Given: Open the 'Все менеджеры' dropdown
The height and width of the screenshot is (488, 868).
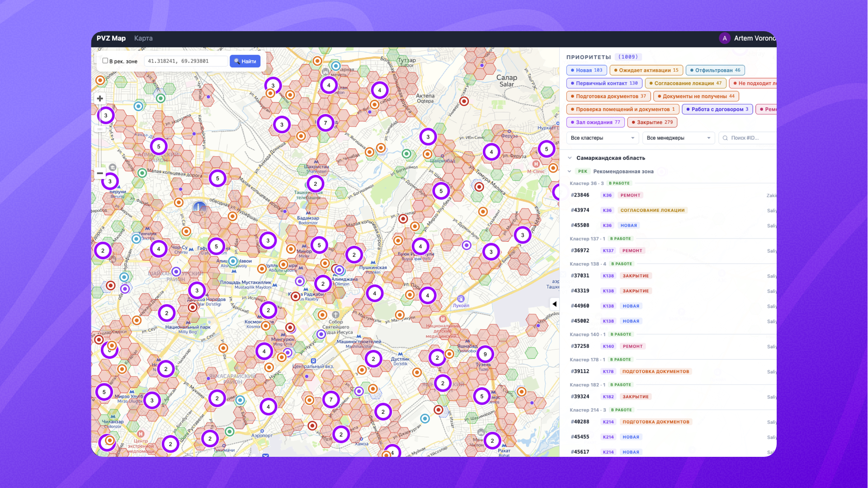Looking at the screenshot, I should click(x=679, y=138).
